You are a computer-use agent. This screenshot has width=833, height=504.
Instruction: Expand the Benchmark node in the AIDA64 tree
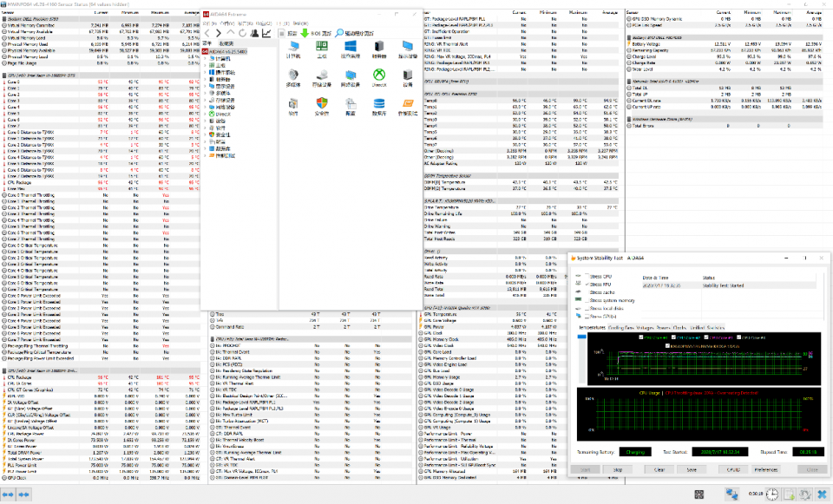[x=206, y=155]
